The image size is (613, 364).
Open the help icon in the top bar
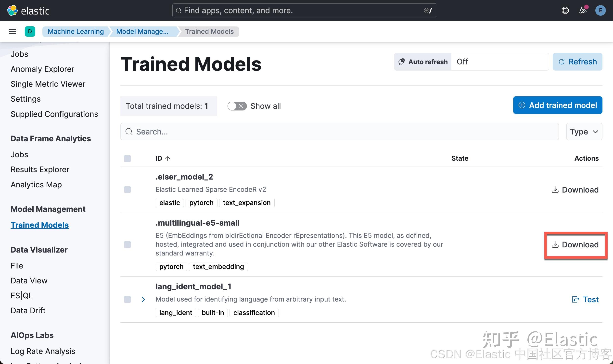565,10
